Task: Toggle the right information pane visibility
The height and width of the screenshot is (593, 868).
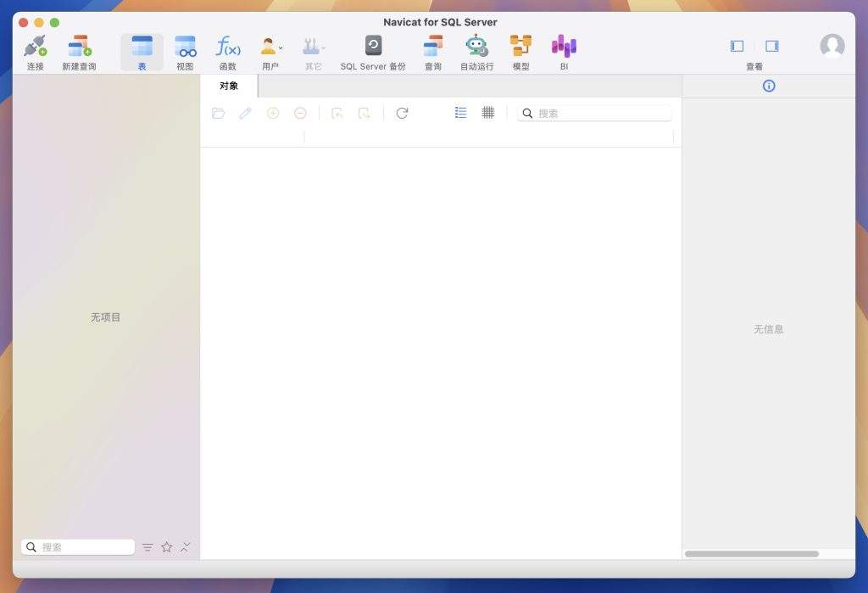Action: tap(771, 47)
